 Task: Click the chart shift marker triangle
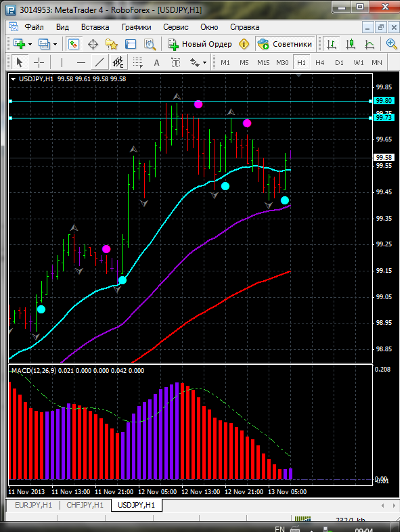tap(299, 75)
